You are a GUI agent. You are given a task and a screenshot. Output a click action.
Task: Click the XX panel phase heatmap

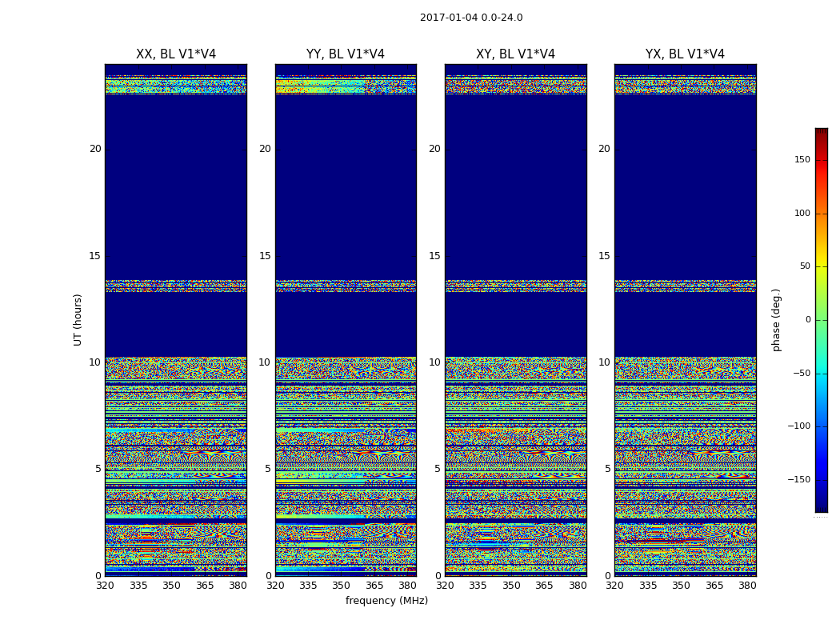click(176, 320)
